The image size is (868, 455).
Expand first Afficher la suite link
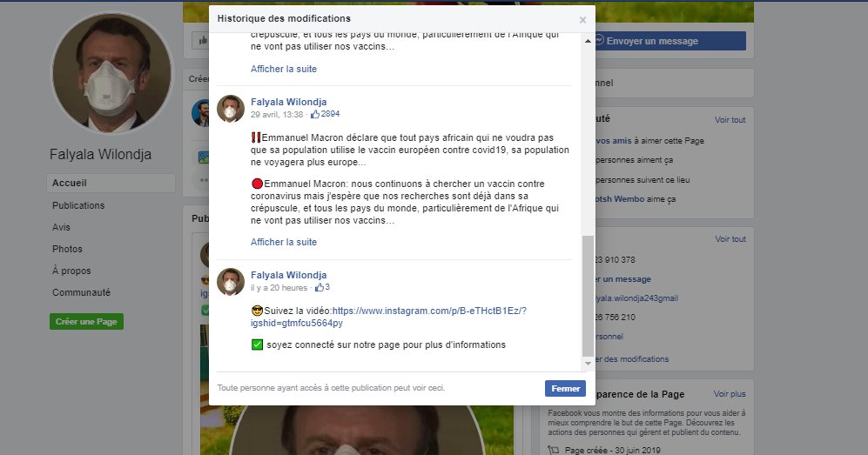click(x=284, y=69)
